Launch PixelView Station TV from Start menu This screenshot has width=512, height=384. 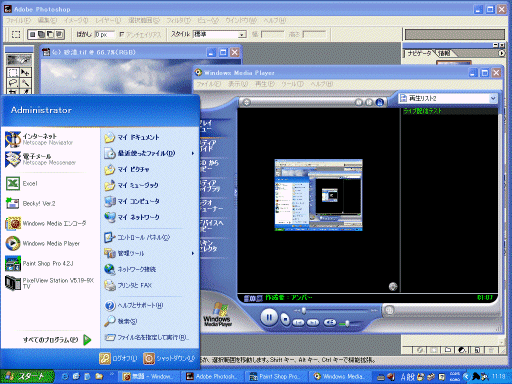point(50,283)
